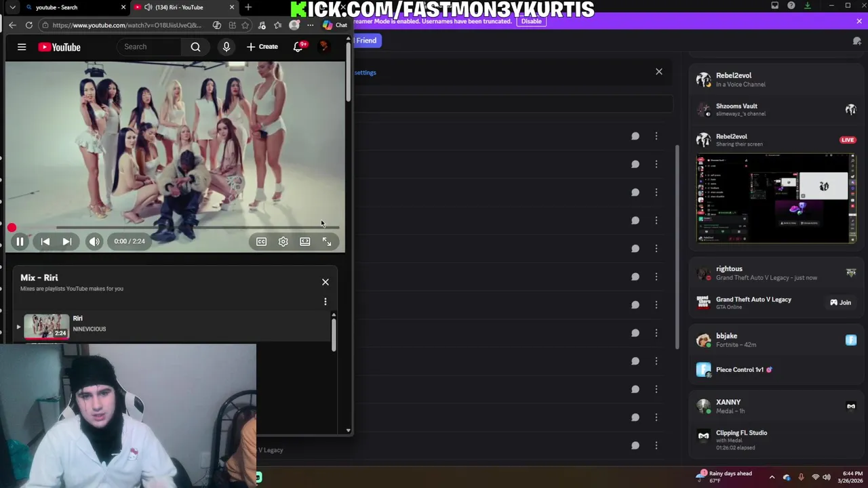Viewport: 868px width, 488px height.
Task: Pause the Riri video
Action: 20,241
